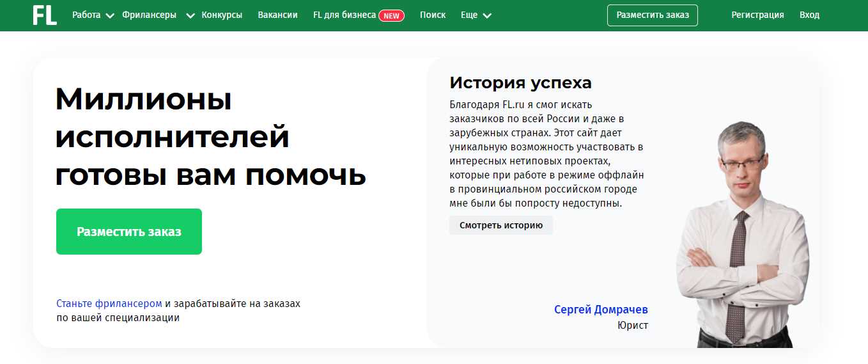Click the testimonial paragraph starting Благодаря FL.ru

click(x=546, y=154)
